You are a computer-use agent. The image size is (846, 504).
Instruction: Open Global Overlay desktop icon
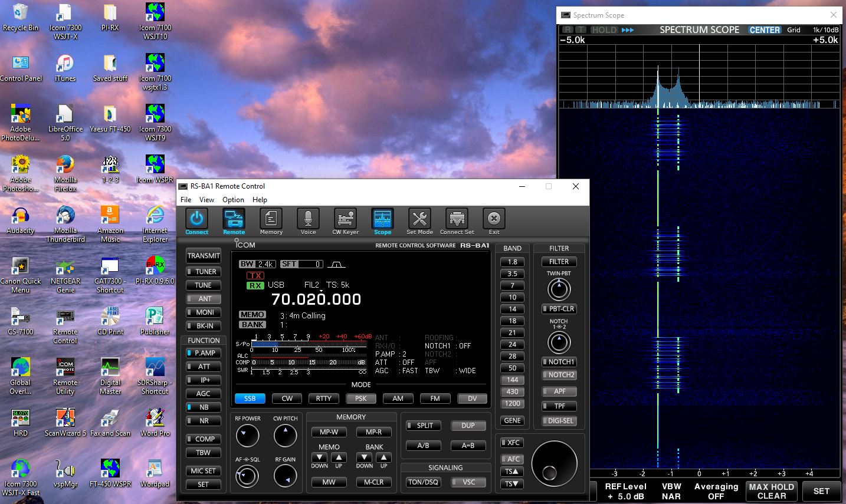pyautogui.click(x=21, y=377)
